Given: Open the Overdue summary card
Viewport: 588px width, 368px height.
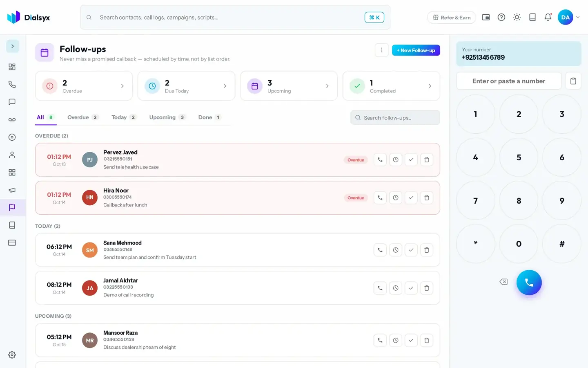Looking at the screenshot, I should [x=84, y=86].
